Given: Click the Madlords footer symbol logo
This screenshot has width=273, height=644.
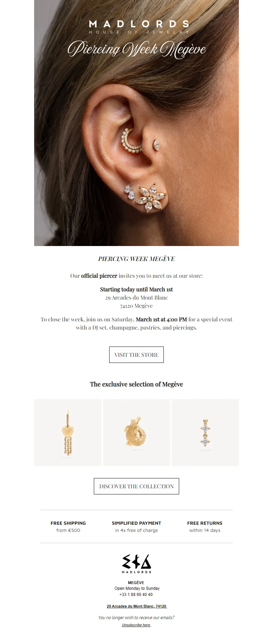Looking at the screenshot, I should tap(136, 564).
